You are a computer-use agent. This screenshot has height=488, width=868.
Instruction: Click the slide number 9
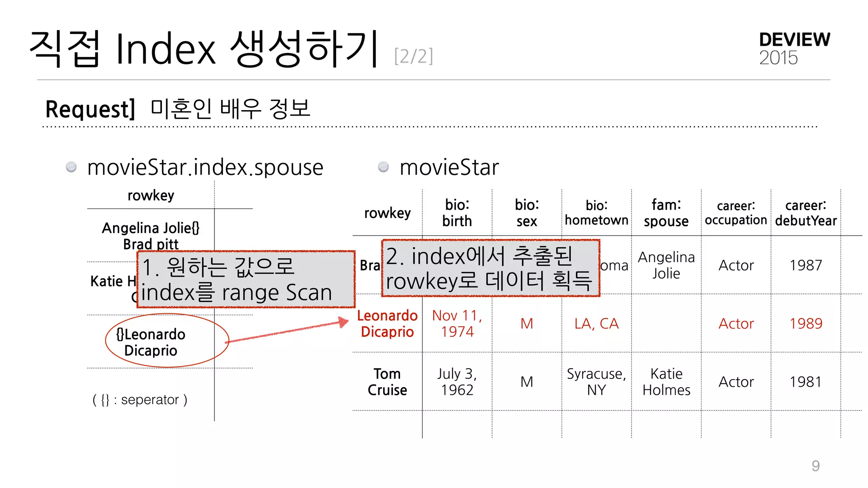coord(815,466)
